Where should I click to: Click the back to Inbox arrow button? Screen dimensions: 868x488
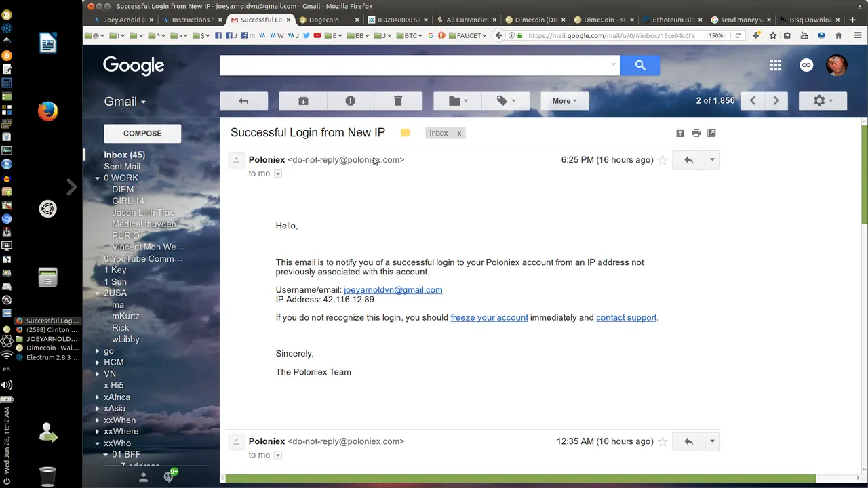tap(243, 101)
